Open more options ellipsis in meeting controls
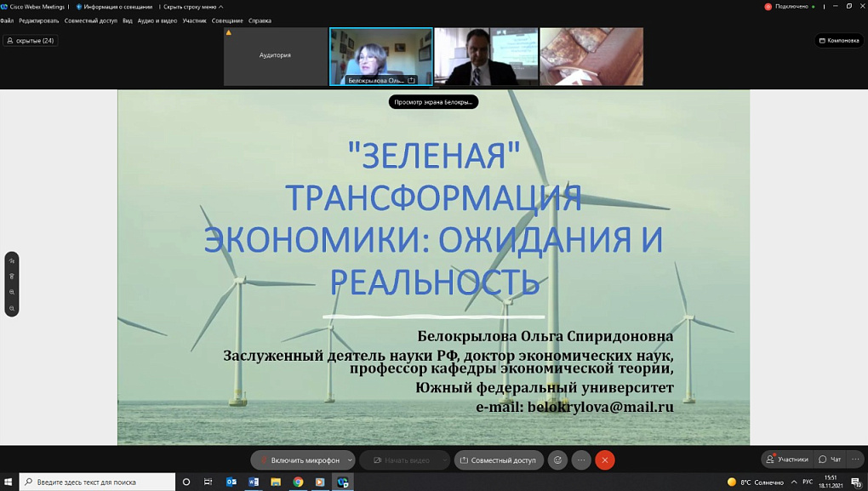 (x=581, y=460)
